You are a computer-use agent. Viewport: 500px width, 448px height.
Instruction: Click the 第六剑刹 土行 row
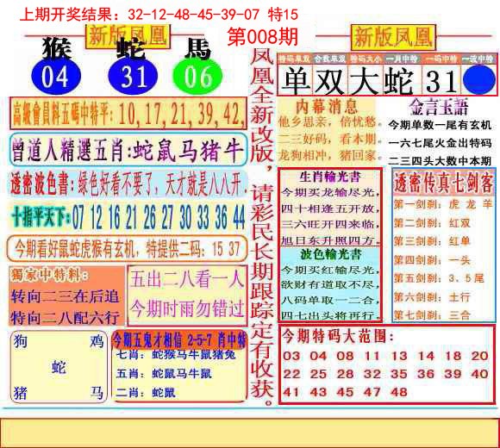click(x=433, y=297)
